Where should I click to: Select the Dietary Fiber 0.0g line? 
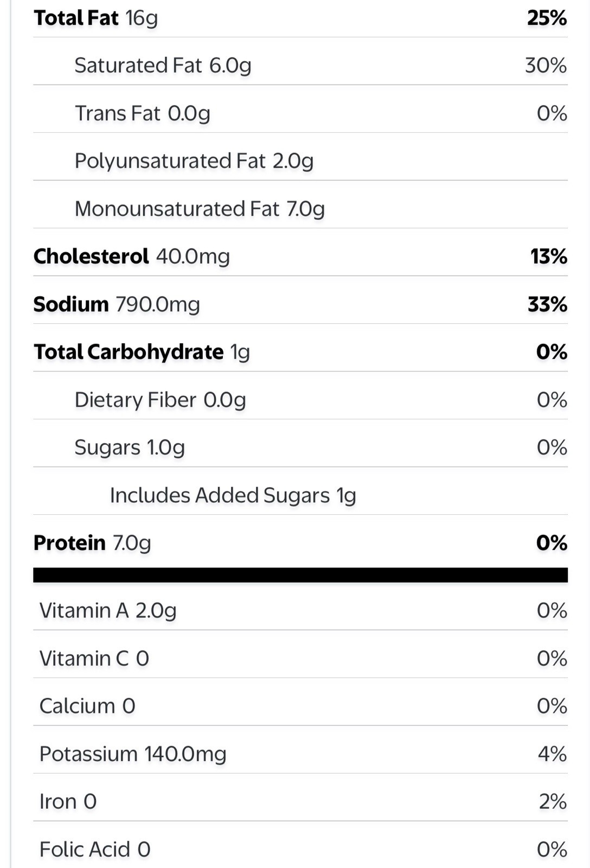(x=300, y=399)
